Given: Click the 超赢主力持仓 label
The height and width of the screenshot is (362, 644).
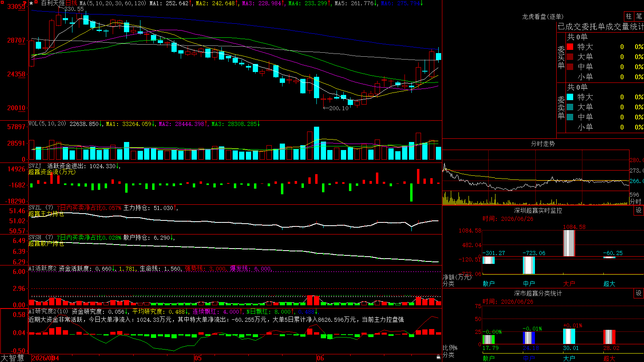Looking at the screenshot, I should 46,214.
